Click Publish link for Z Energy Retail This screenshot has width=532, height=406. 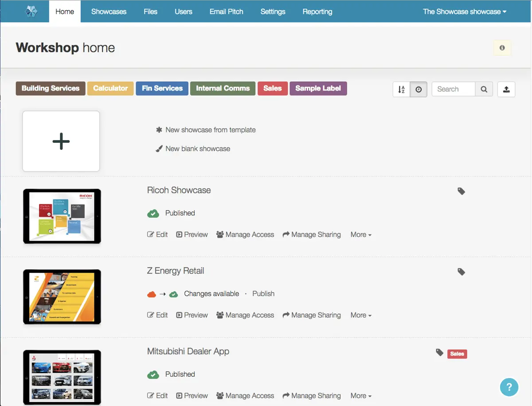pos(263,293)
